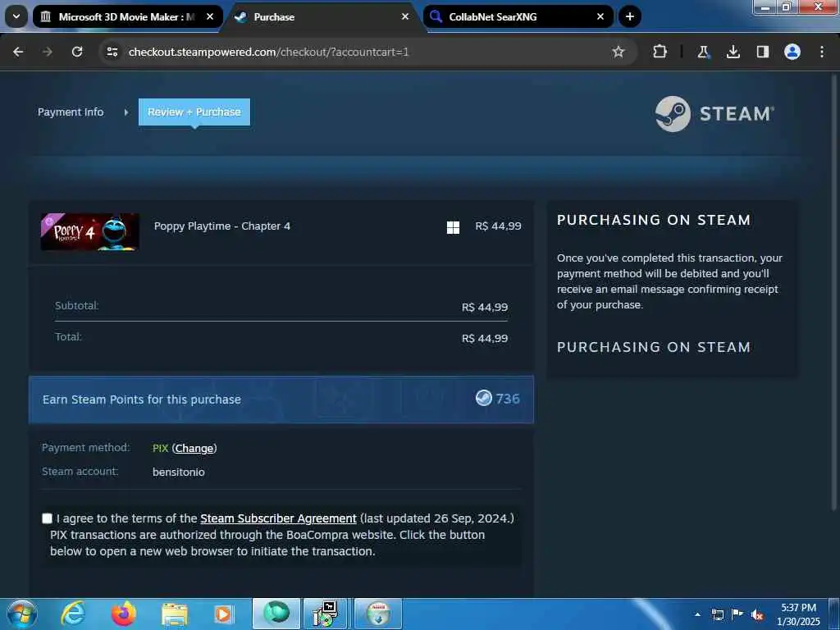This screenshot has width=840, height=630.
Task: Click the page vertical scrollbar
Action: 833,292
